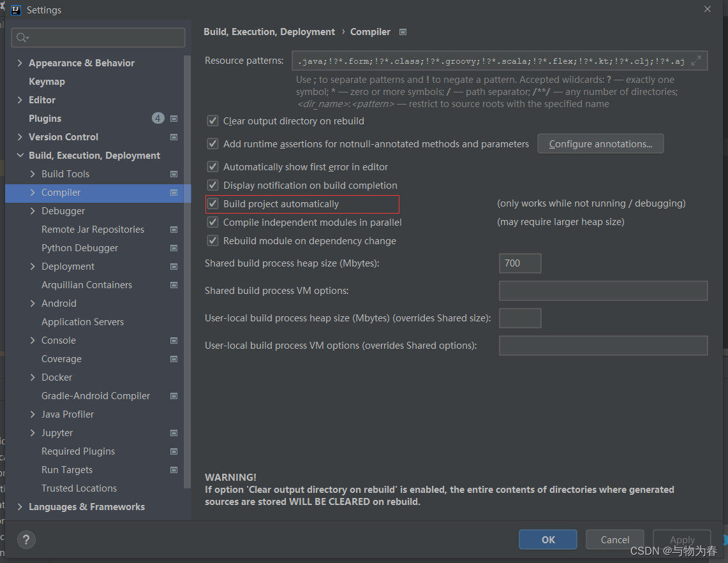Click the settings icon beside Compiler breadcrumb
This screenshot has height=563, width=728.
[403, 31]
